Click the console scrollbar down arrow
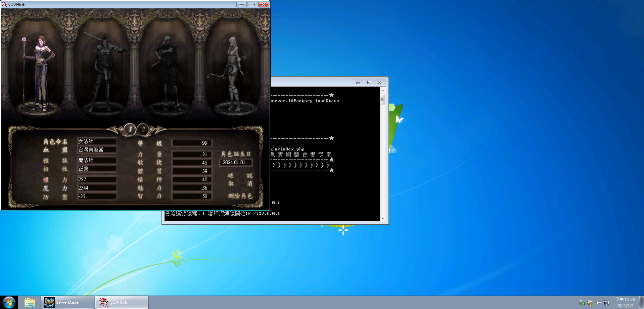 click(382, 219)
